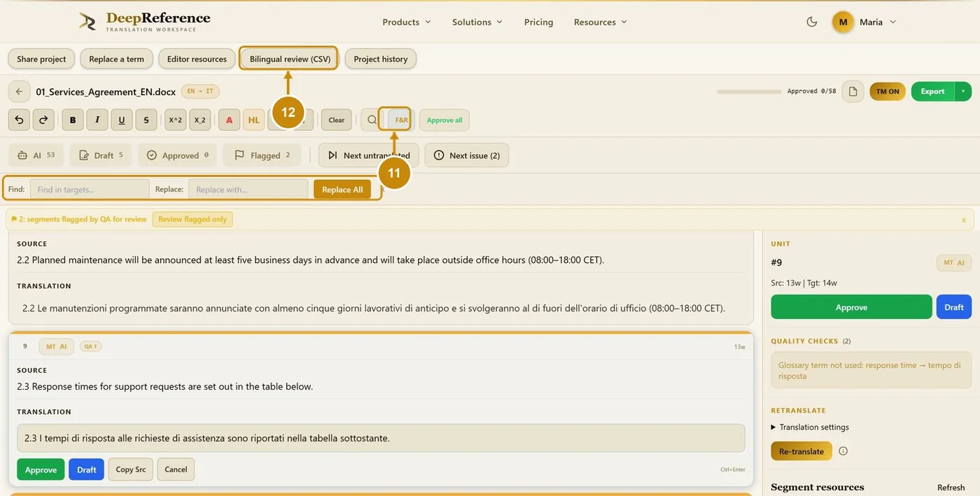Expand the Solutions menu
The image size is (980, 496).
coord(477,22)
